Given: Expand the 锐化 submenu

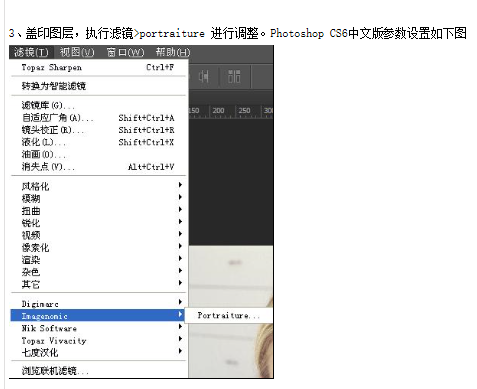Looking at the screenshot, I should (98, 223).
